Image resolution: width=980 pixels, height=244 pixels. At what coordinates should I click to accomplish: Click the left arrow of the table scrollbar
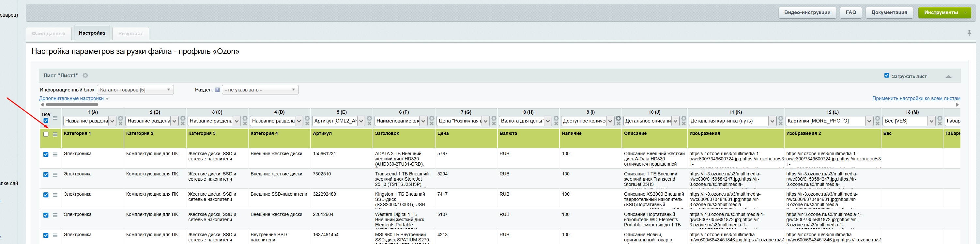(42, 104)
